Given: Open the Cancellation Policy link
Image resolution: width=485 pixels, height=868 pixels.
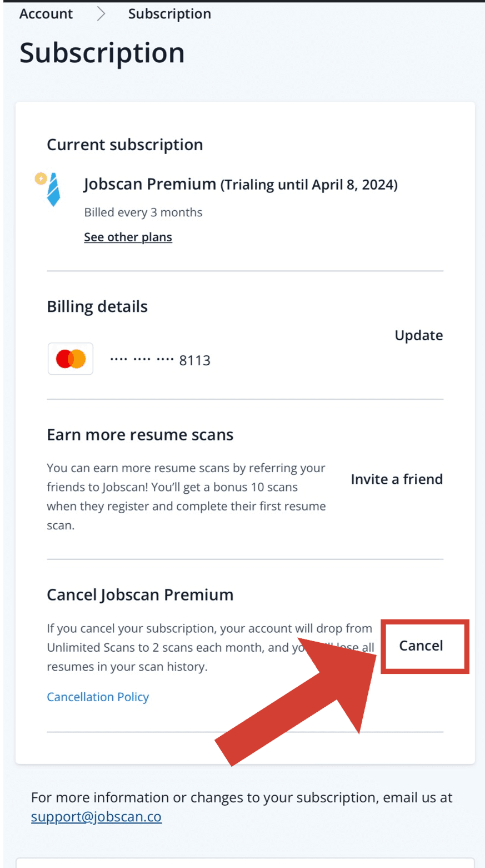Looking at the screenshot, I should tap(98, 697).
